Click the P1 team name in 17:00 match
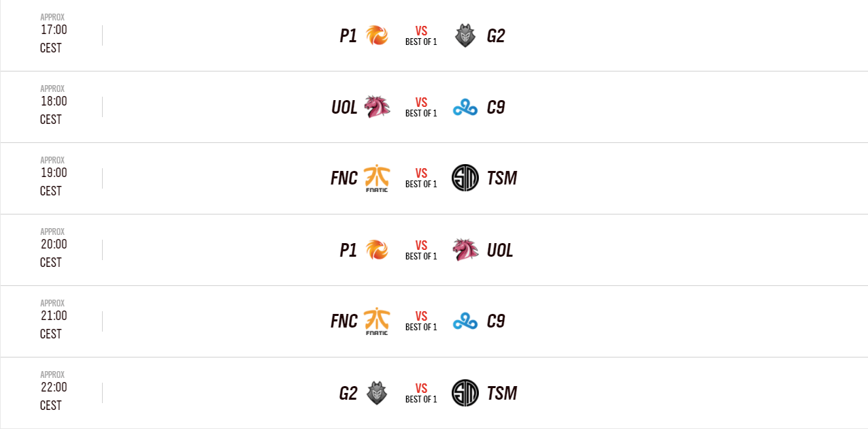Image resolution: width=868 pixels, height=429 pixels. click(348, 36)
